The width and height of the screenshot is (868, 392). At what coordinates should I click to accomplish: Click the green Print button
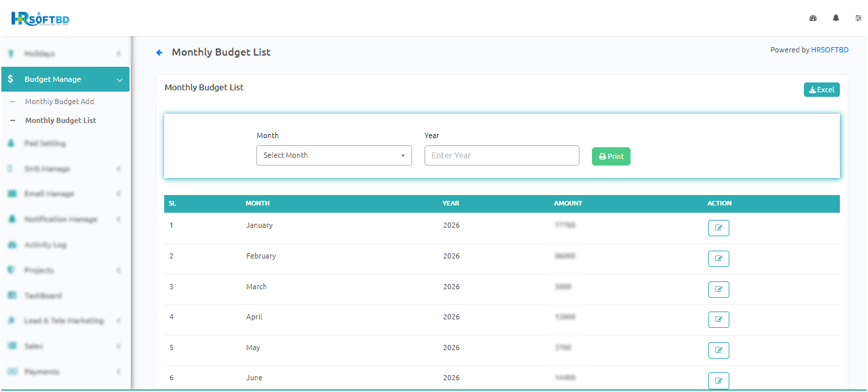tap(611, 156)
